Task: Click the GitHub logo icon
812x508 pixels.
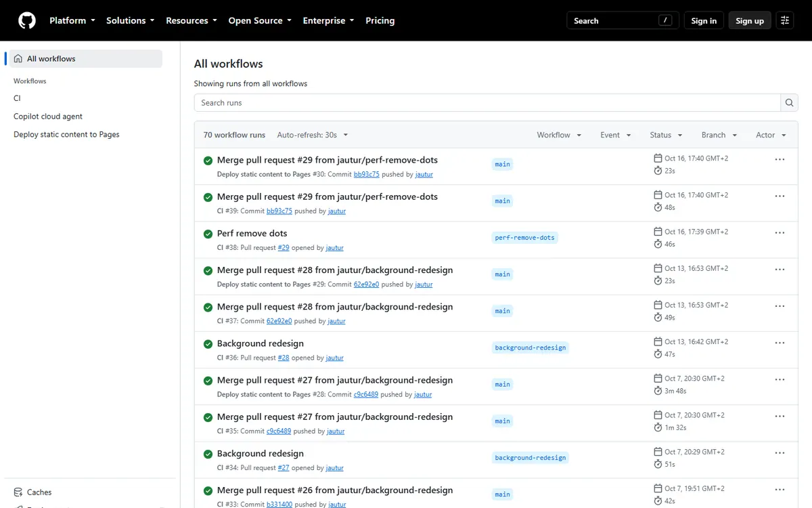Action: (27, 20)
